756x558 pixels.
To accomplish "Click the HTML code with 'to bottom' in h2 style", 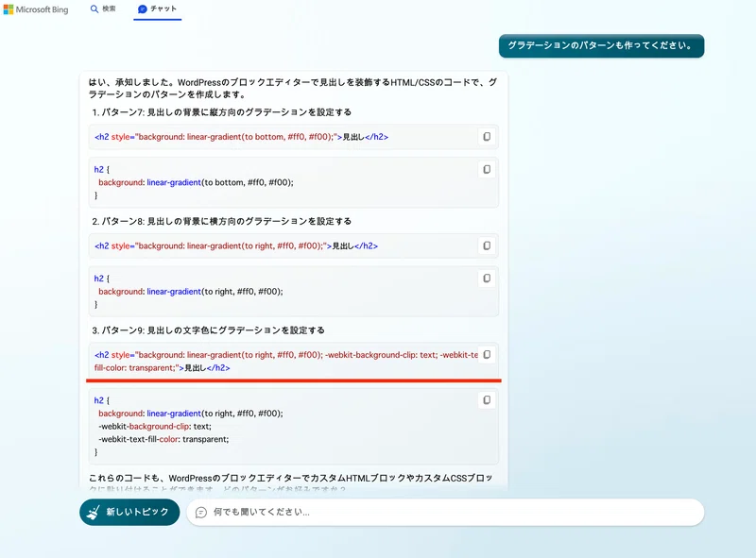I will point(242,137).
